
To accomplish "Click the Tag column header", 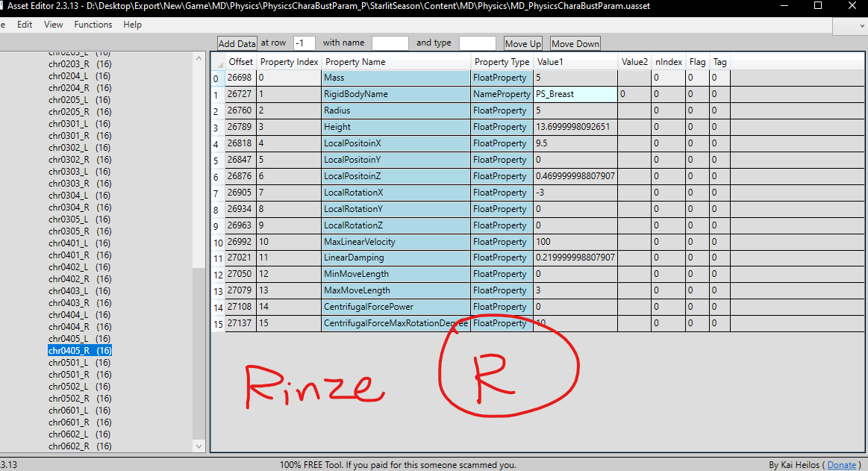I will (x=719, y=62).
